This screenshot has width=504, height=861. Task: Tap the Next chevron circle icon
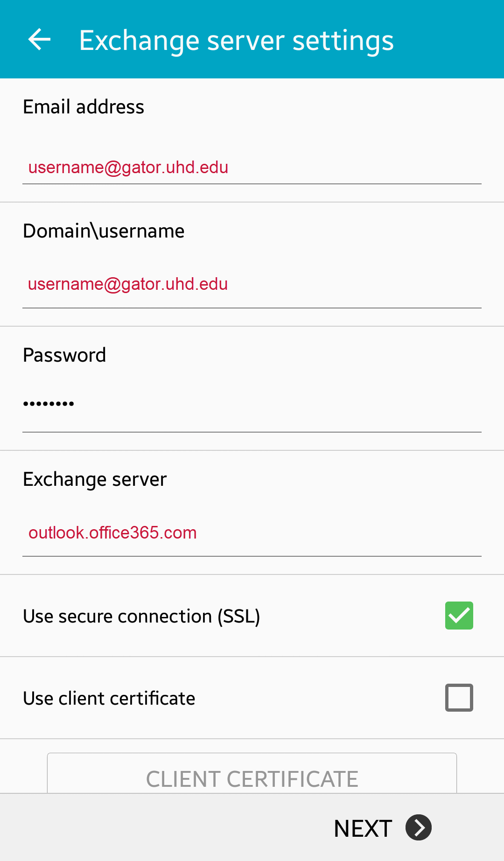coord(419,827)
